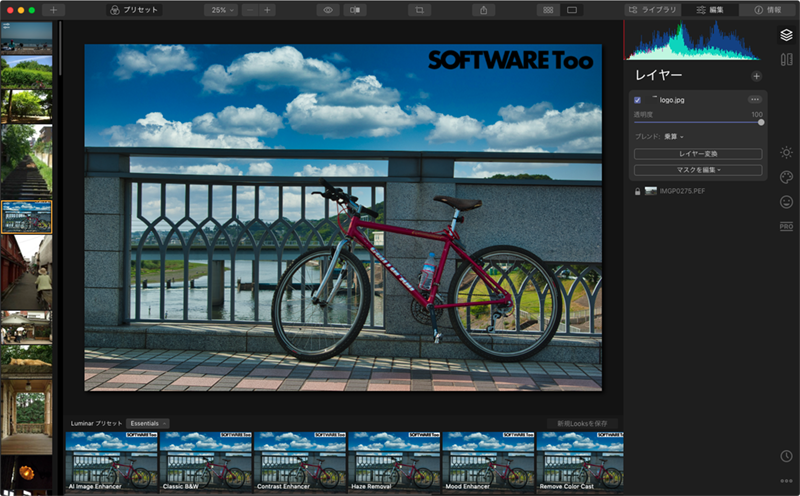Select the Portrait face icon

coord(786,202)
